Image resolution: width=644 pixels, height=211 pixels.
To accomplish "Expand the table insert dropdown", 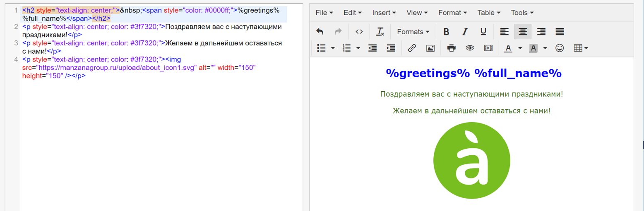I will (581, 48).
